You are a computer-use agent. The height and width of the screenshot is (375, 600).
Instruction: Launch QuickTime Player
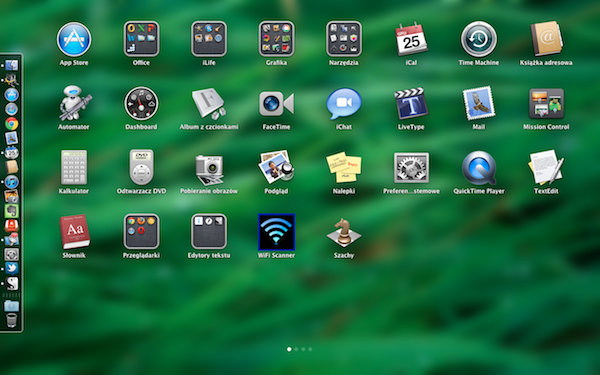coord(479,168)
